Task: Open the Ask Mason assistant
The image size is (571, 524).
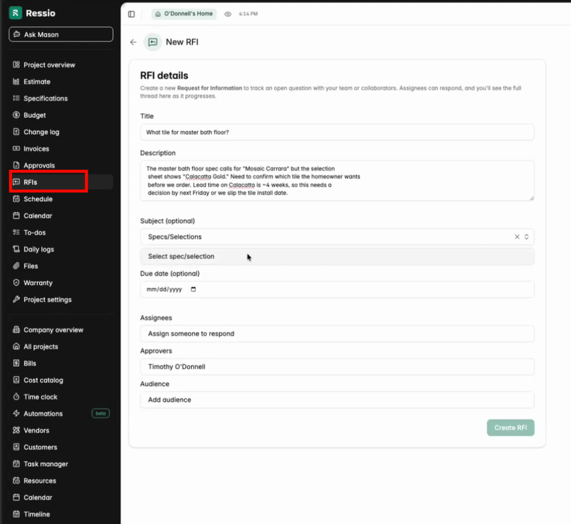Action: point(61,35)
